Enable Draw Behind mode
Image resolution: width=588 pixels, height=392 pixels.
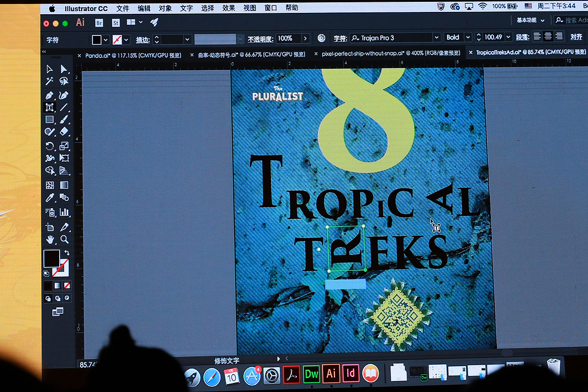tap(57, 298)
